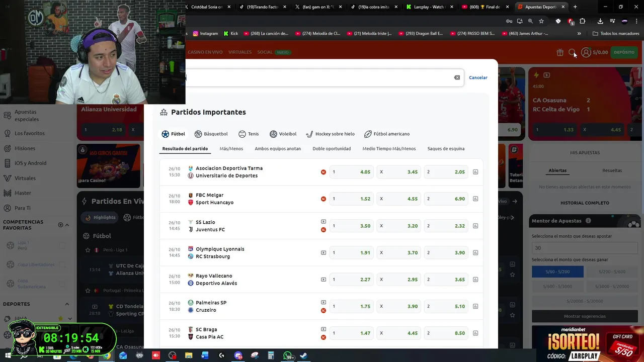
Task: Click live stream icon for Olympique Lyonnais match
Action: coord(324,252)
